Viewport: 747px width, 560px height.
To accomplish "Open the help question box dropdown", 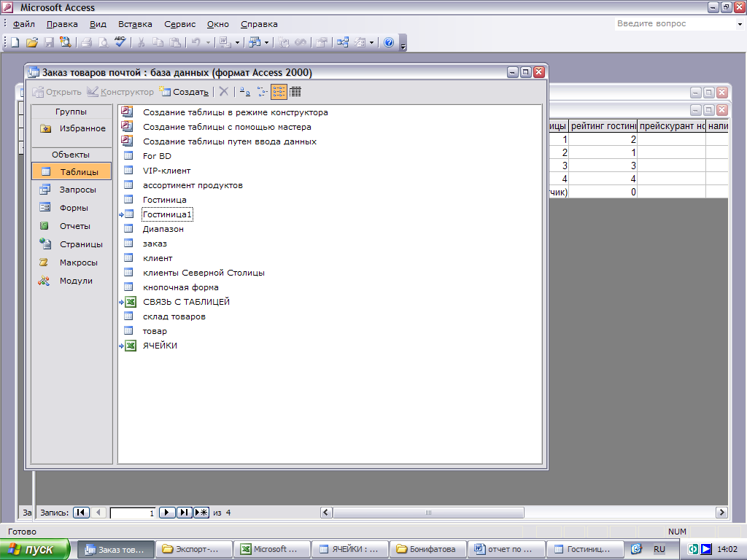I will pyautogui.click(x=740, y=24).
